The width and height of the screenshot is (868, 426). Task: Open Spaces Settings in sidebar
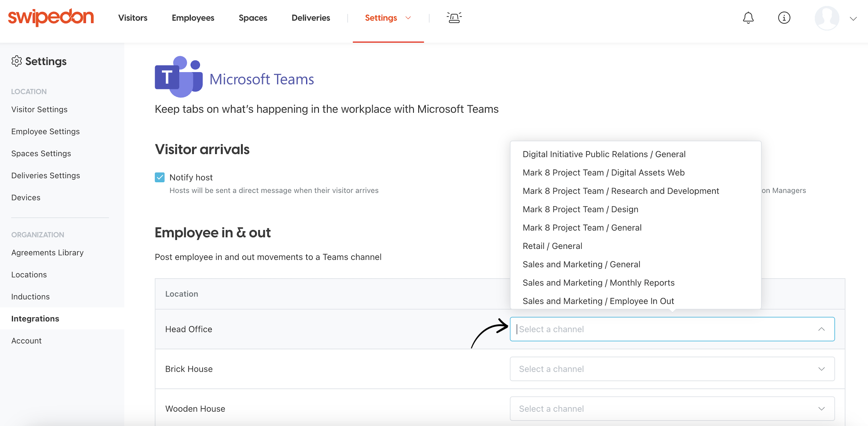(41, 153)
